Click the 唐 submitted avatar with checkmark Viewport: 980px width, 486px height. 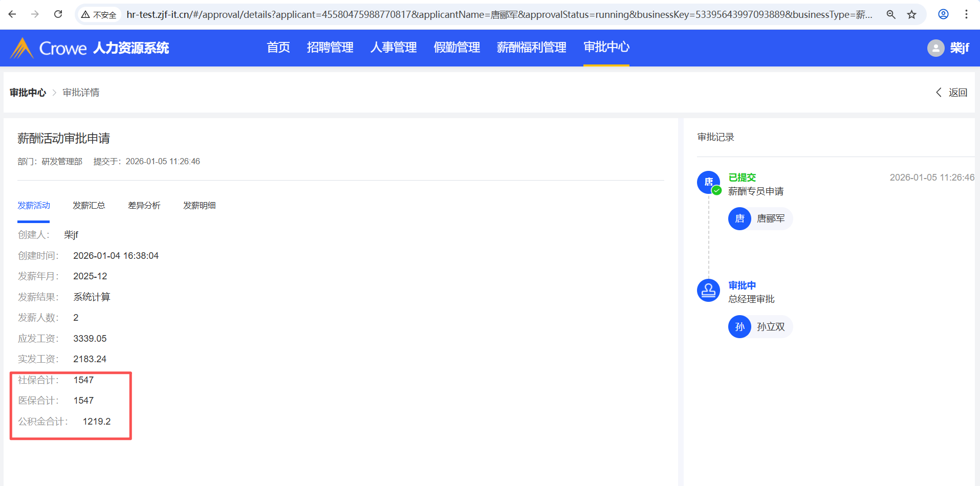click(x=709, y=182)
